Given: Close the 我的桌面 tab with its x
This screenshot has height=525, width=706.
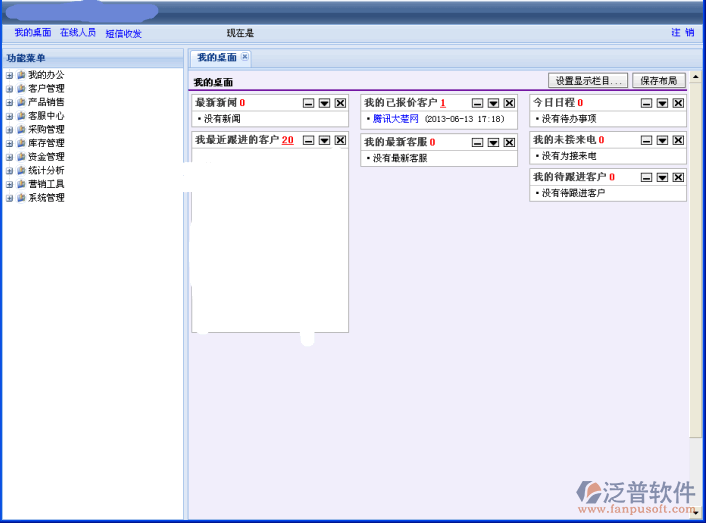Looking at the screenshot, I should click(245, 57).
